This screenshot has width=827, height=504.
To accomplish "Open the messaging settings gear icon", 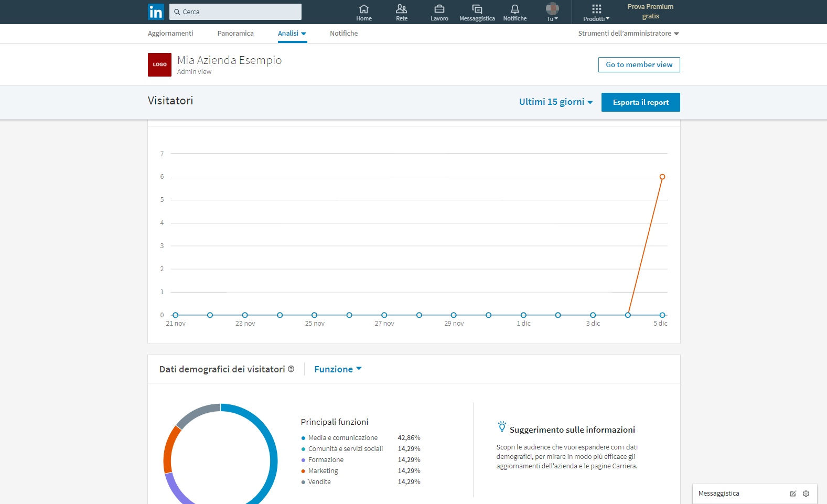I will [806, 494].
